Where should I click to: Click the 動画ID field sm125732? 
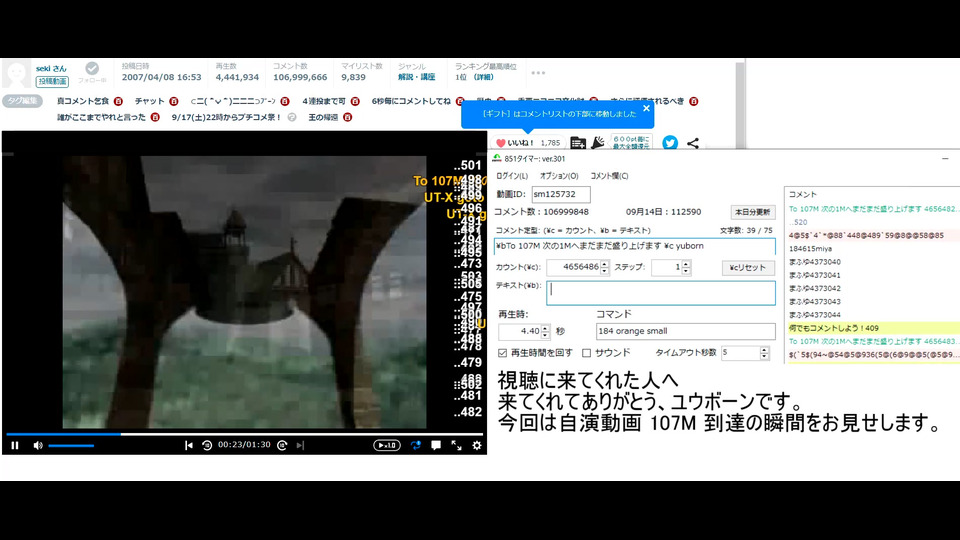tap(561, 194)
